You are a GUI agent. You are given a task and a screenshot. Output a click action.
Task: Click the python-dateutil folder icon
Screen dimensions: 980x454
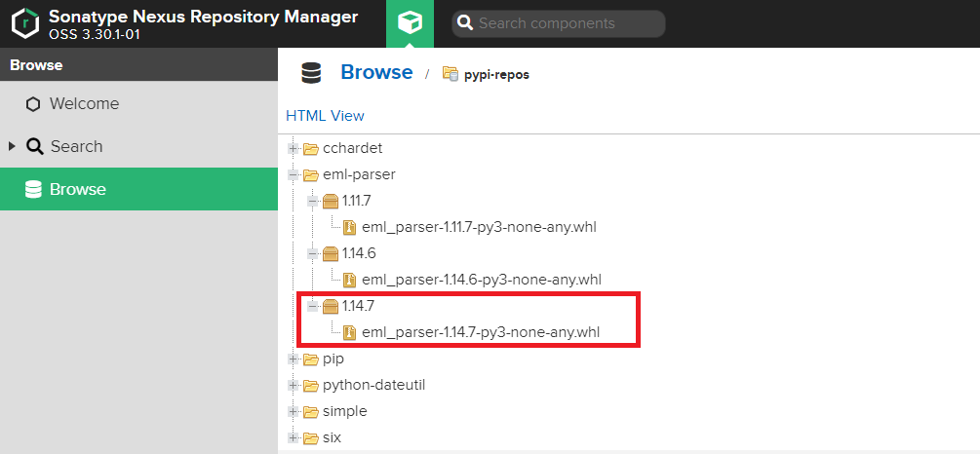coord(311,385)
